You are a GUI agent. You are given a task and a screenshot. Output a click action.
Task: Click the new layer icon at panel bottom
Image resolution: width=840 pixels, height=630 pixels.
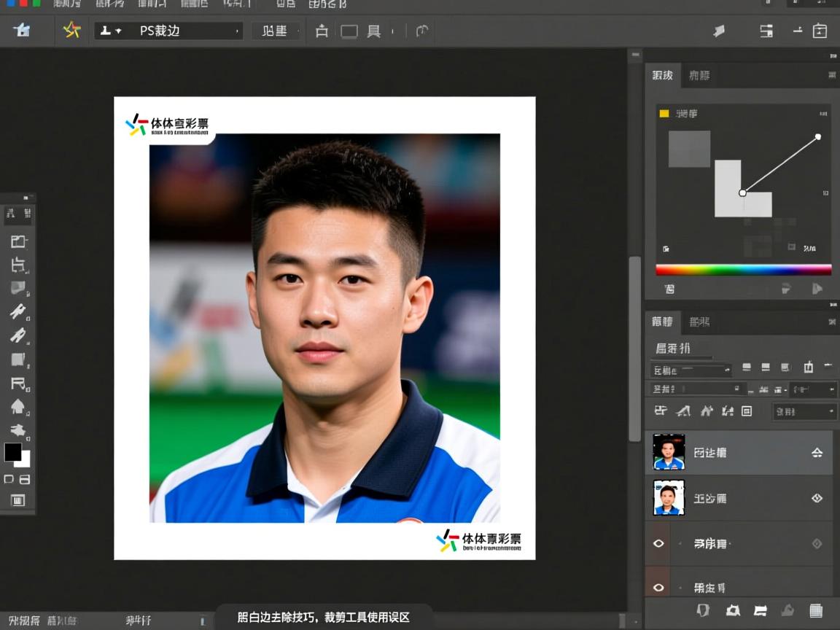coord(816,610)
